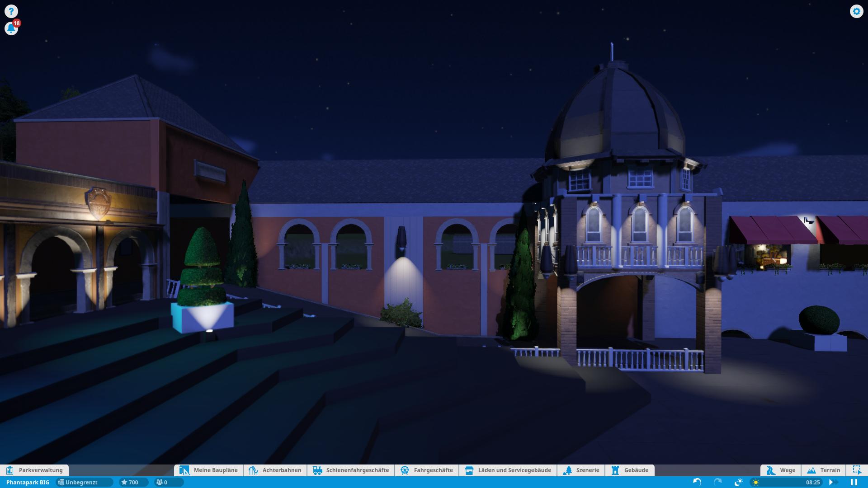Open the Meine Baupläne tab

(x=208, y=470)
